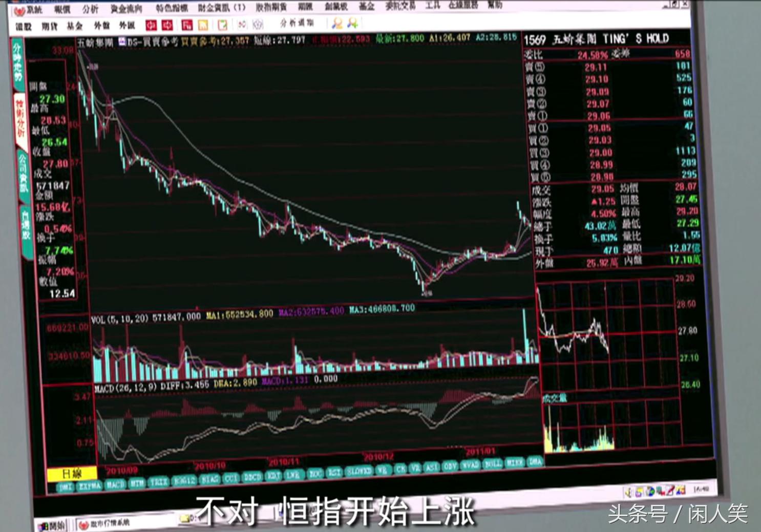Open the 委托交易 menu item

pyautogui.click(x=401, y=7)
